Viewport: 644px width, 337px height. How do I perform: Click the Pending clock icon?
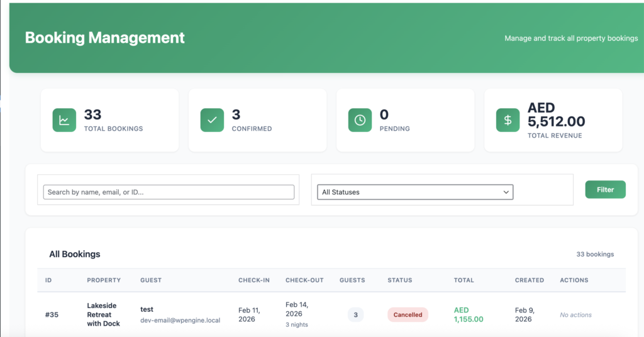pos(360,120)
